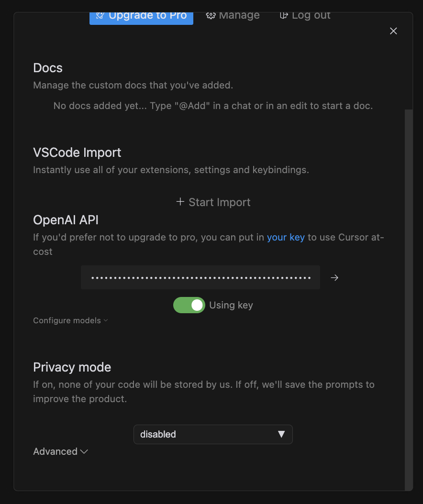Select Manage from the top menu

point(233,15)
